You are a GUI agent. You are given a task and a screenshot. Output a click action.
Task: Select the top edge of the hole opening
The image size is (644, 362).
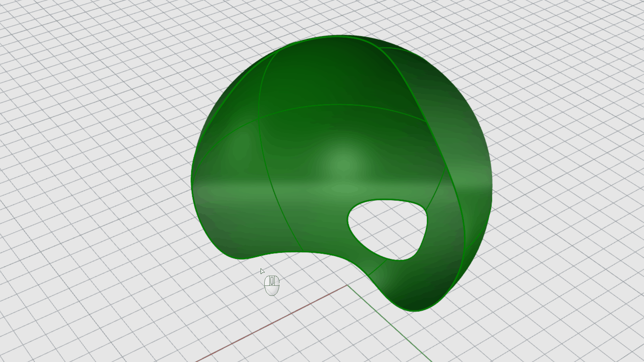pyautogui.click(x=386, y=200)
